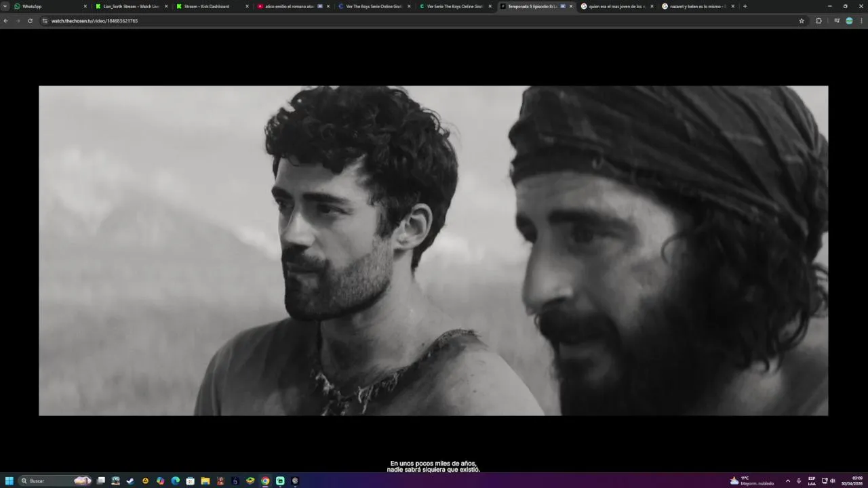Image resolution: width=868 pixels, height=488 pixels.
Task: Open Microsoft Edge from taskbar
Action: [x=176, y=481]
